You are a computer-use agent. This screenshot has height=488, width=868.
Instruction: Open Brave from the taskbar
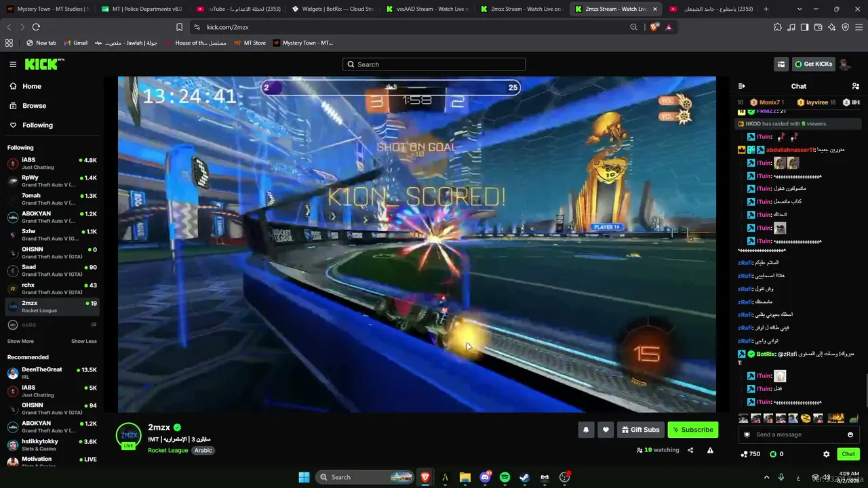coord(425,477)
